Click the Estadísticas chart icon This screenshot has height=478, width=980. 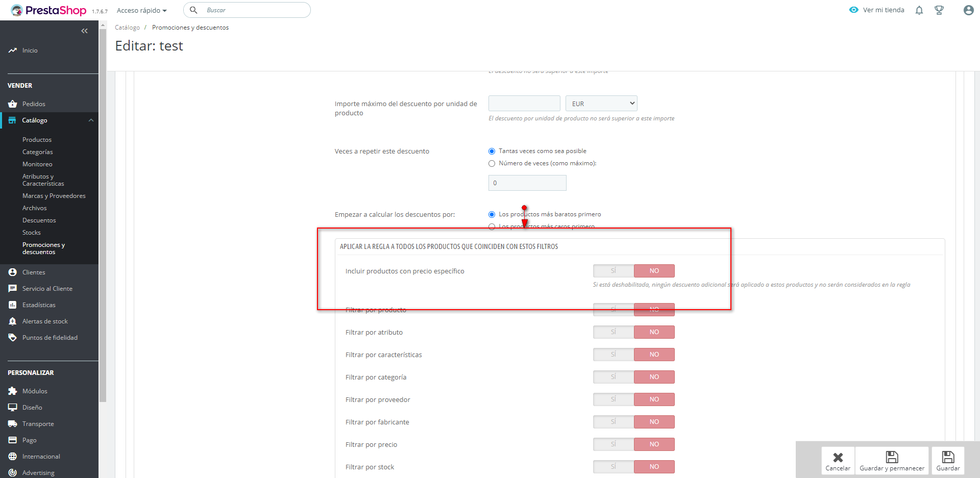click(x=13, y=305)
